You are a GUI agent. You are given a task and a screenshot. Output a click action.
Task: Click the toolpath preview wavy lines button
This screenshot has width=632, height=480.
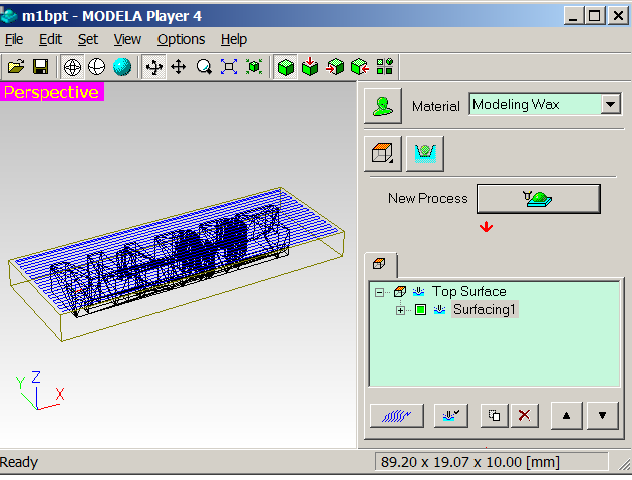[x=397, y=416]
